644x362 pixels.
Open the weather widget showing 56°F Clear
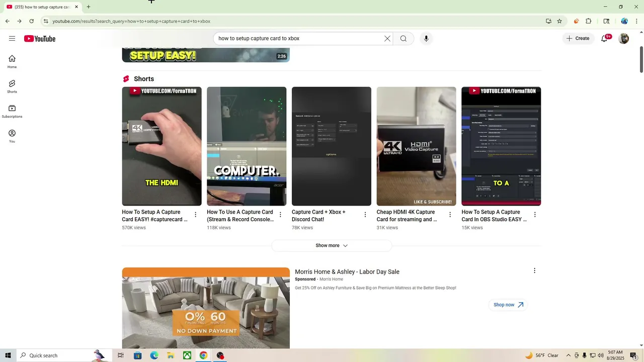click(542, 355)
